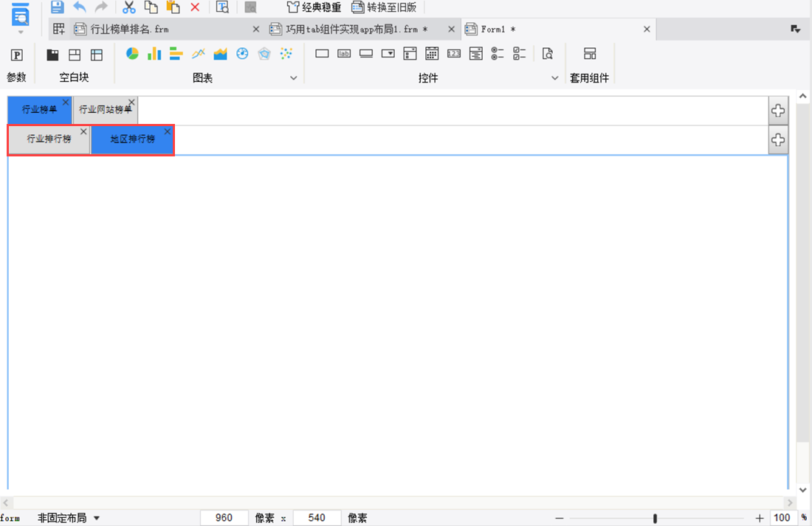812x526 pixels.
Task: Insert a dropdown checkbox widget
Action: click(x=410, y=53)
